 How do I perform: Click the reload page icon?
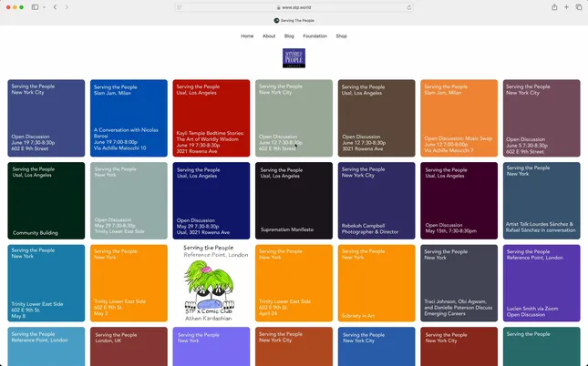coord(408,7)
